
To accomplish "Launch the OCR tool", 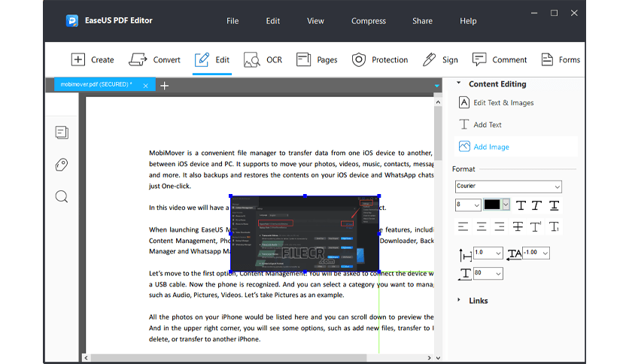I will pyautogui.click(x=263, y=59).
